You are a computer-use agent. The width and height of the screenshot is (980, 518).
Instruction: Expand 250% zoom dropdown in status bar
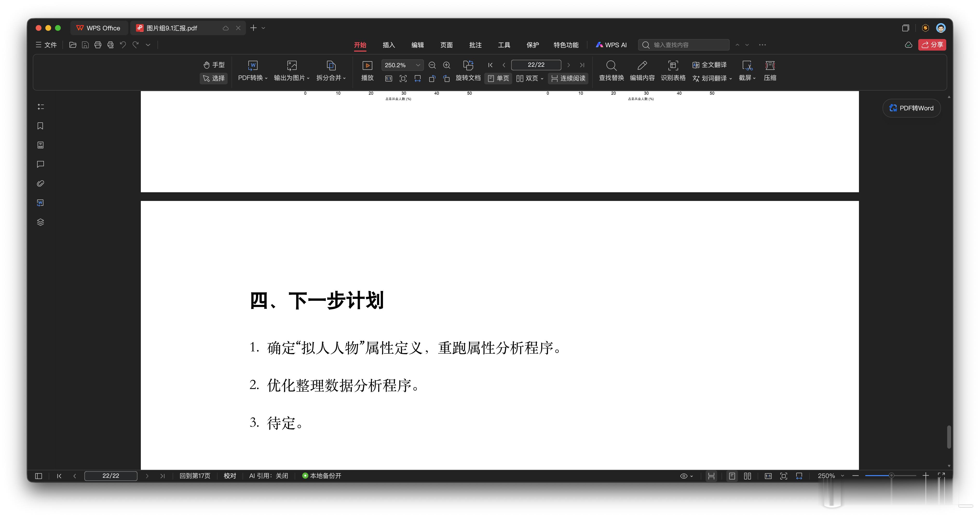[x=842, y=476]
